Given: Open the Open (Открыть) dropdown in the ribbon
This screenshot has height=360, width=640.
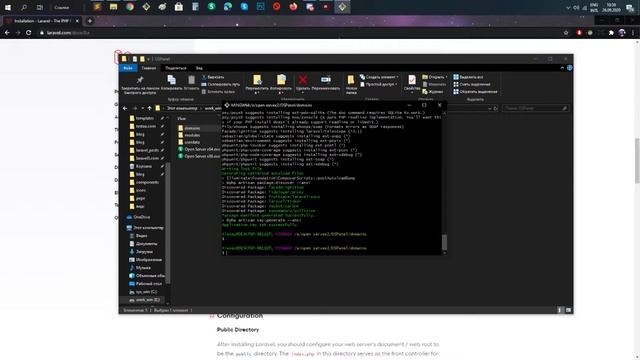Looking at the screenshot, I should [435, 77].
